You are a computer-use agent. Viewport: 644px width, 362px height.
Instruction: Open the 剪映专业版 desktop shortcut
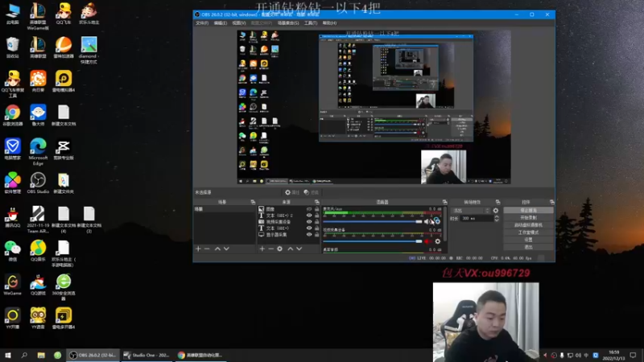click(x=64, y=149)
